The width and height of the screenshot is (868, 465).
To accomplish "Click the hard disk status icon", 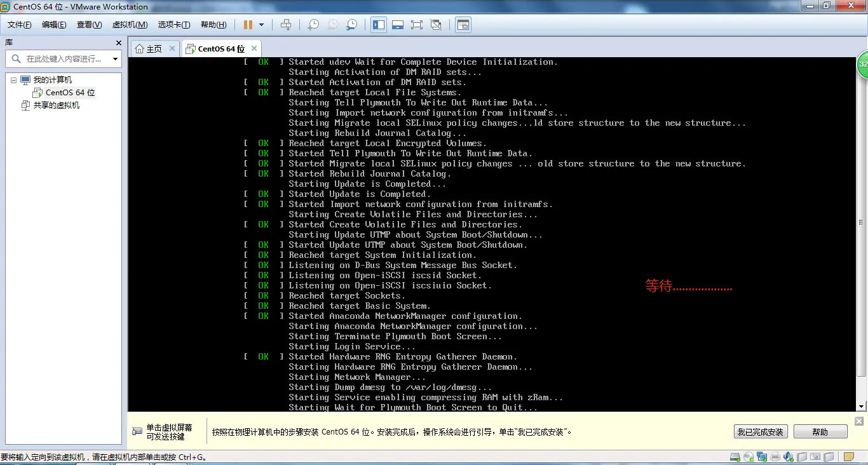I will pyautogui.click(x=735, y=457).
